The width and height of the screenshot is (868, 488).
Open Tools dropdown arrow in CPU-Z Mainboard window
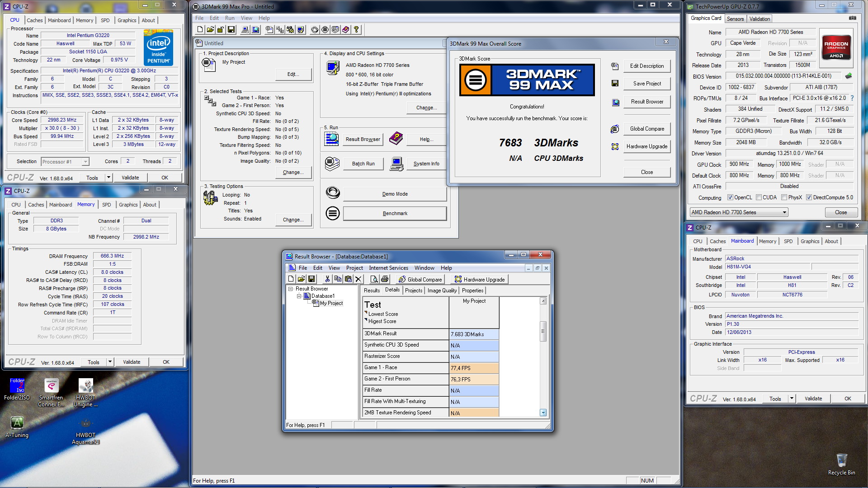tap(792, 399)
